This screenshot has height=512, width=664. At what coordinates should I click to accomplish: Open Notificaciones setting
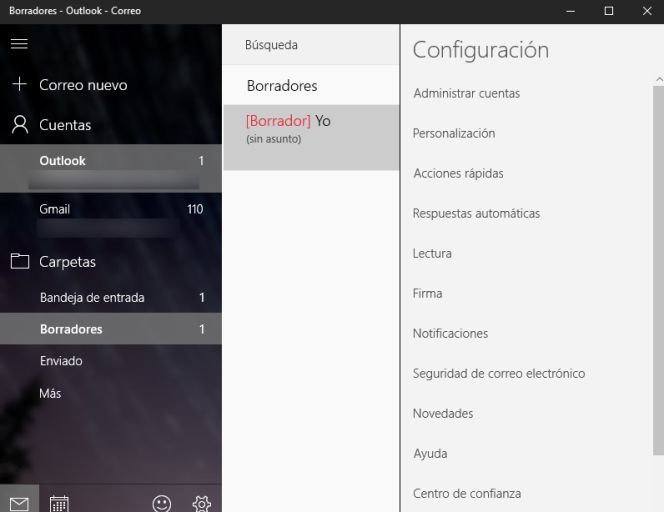[450, 333]
